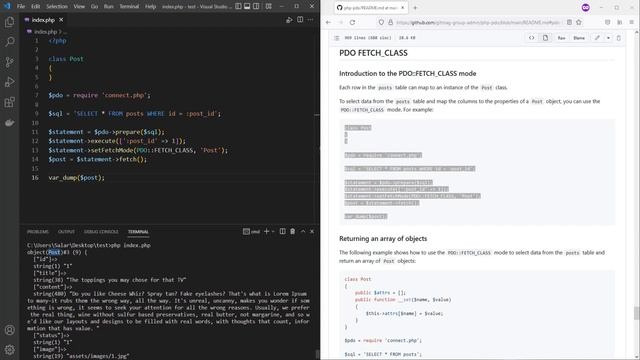Open the File menu
This screenshot has height=360, width=640.
coord(21,6)
